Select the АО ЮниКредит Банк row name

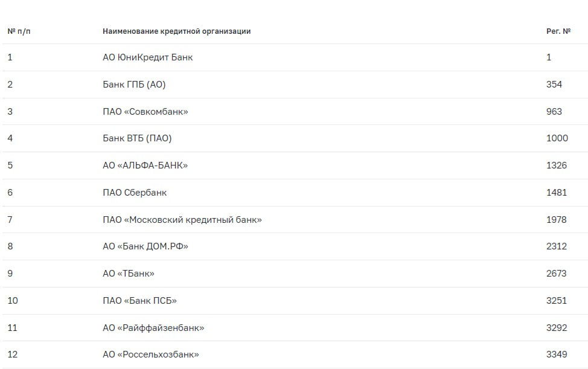pyautogui.click(x=148, y=57)
